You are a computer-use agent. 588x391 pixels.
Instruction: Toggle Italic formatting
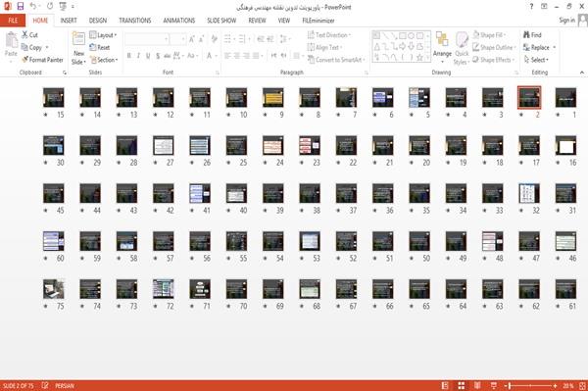click(x=138, y=56)
